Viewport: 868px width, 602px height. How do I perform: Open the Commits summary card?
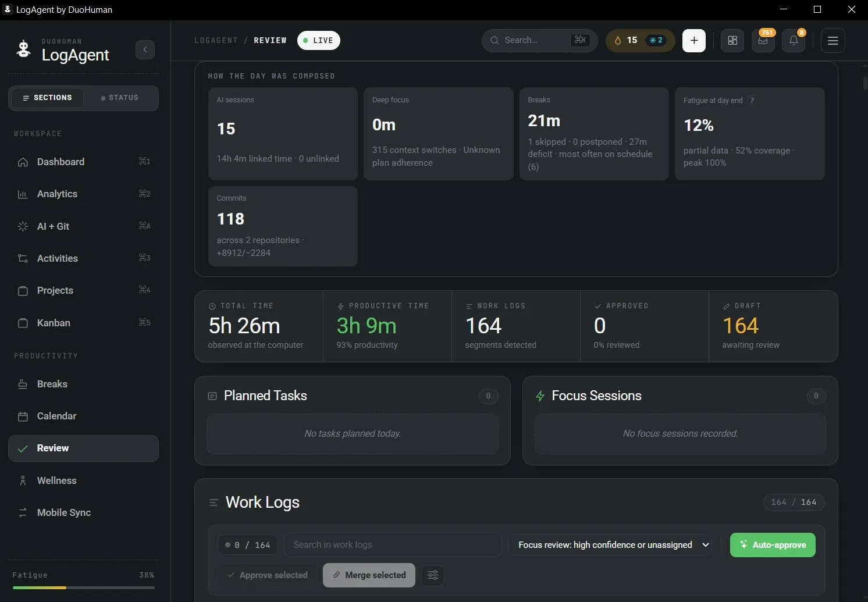tap(283, 226)
